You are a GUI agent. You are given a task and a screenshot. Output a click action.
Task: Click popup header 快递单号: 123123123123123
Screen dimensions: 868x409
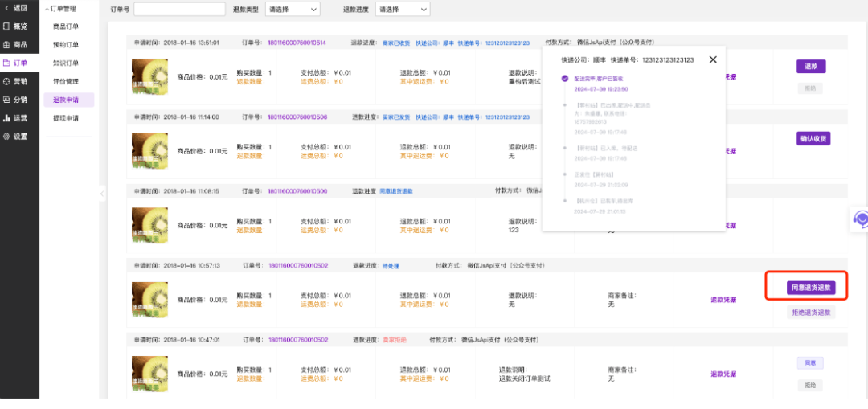(652, 59)
